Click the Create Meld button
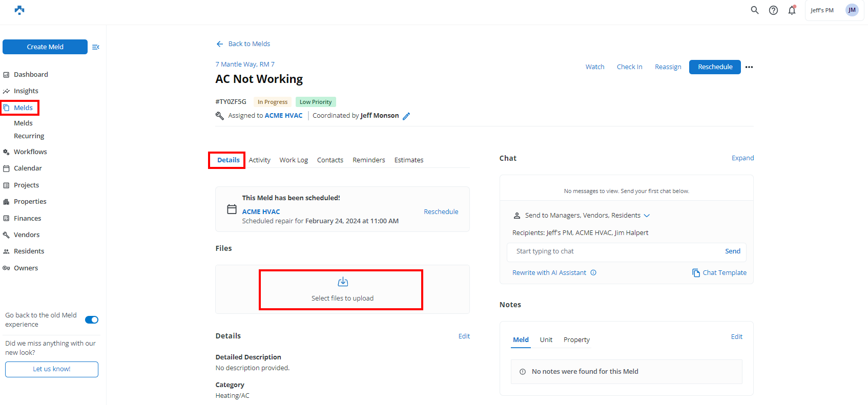 (45, 47)
